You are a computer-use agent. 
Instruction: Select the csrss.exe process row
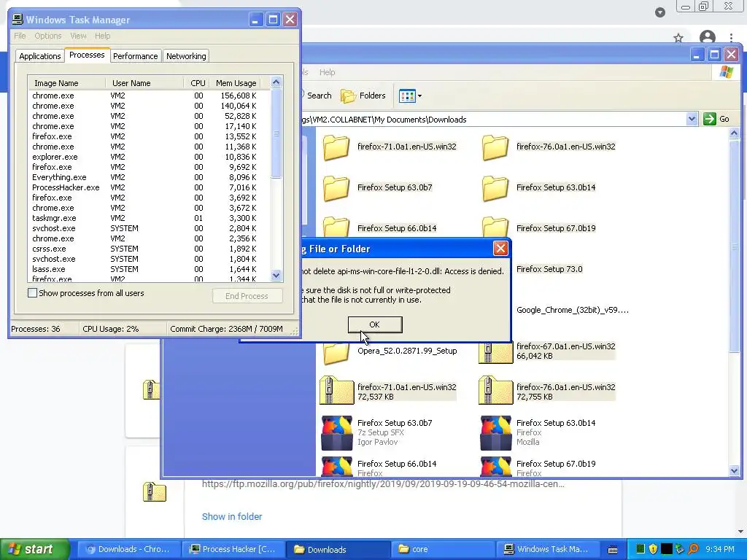click(x=149, y=249)
